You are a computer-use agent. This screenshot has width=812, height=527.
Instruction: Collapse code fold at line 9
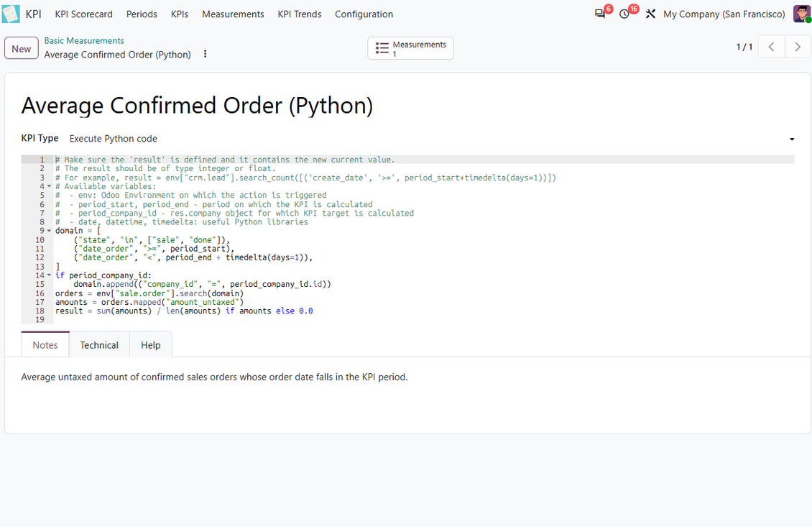(49, 231)
